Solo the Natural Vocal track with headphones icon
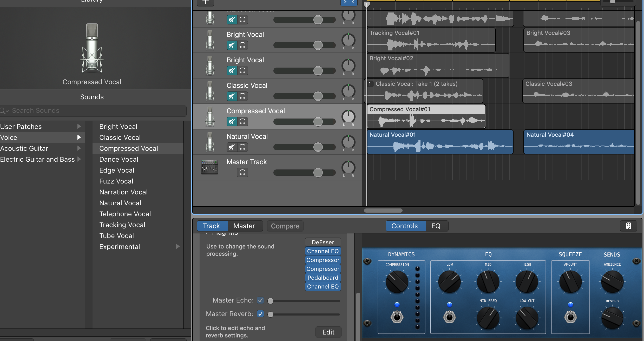This screenshot has height=341, width=644. click(242, 147)
